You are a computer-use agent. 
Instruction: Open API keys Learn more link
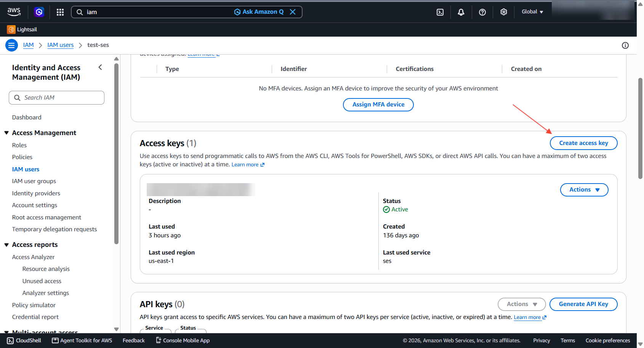[530, 317]
